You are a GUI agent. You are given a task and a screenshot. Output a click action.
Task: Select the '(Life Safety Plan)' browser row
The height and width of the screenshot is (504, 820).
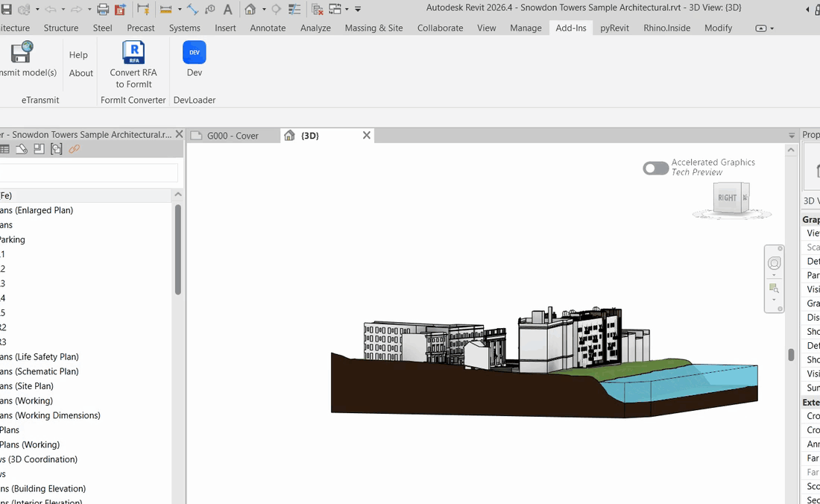(x=86, y=356)
